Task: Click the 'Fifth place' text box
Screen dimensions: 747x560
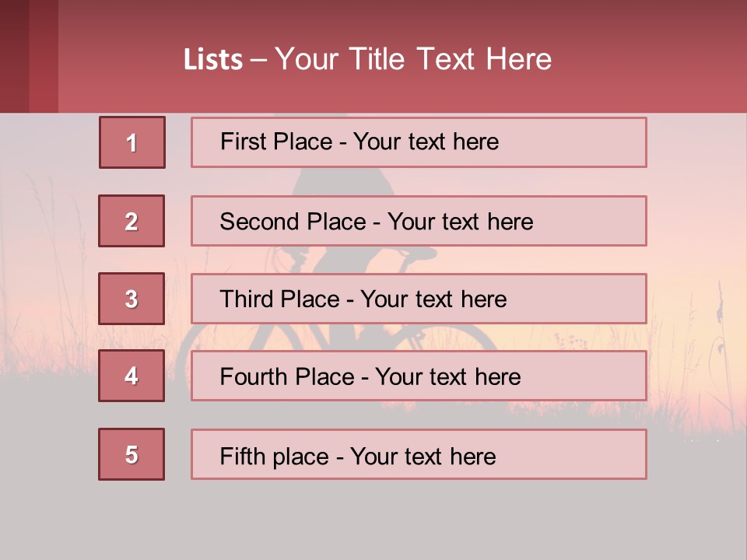Action: click(x=419, y=454)
